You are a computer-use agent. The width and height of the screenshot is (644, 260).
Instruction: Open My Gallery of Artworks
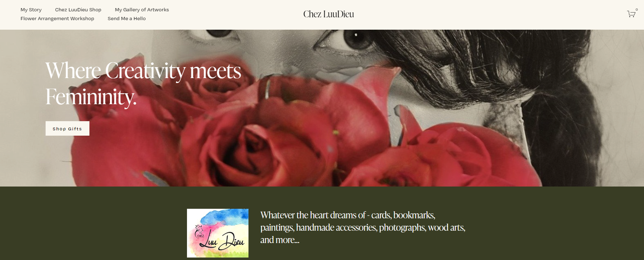point(142,10)
